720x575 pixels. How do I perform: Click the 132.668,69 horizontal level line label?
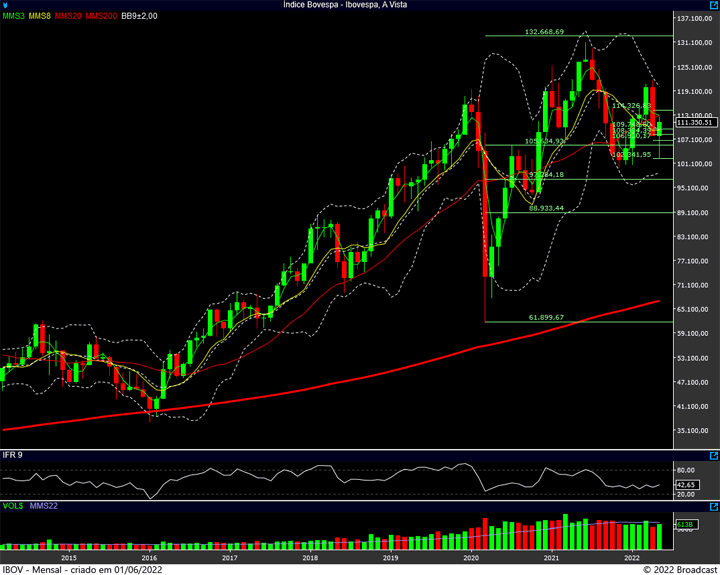click(544, 32)
